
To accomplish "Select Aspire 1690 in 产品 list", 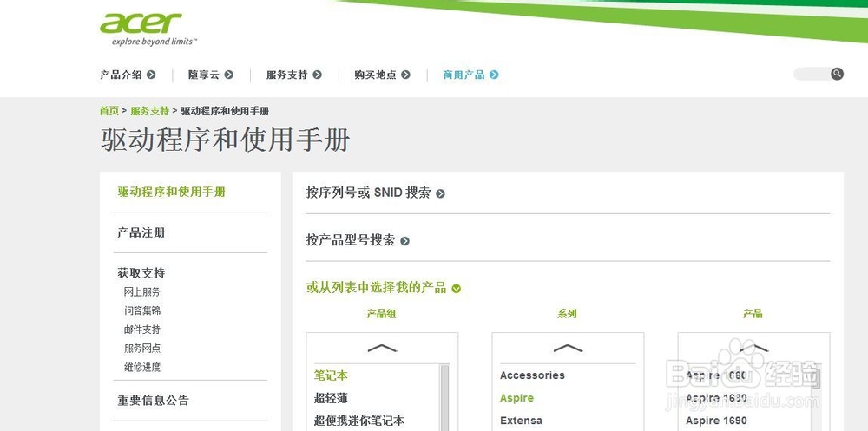I will tap(716, 421).
